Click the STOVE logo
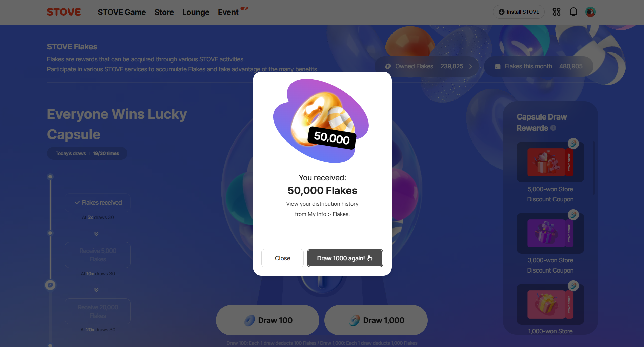The height and width of the screenshot is (347, 644). click(x=64, y=12)
